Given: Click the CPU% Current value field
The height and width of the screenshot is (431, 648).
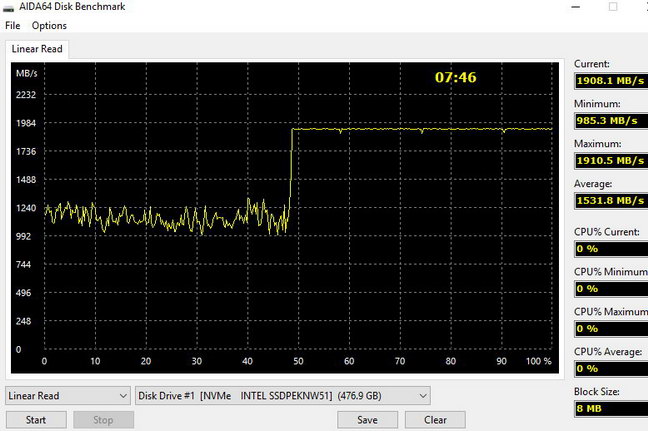Looking at the screenshot, I should pyautogui.click(x=611, y=249).
